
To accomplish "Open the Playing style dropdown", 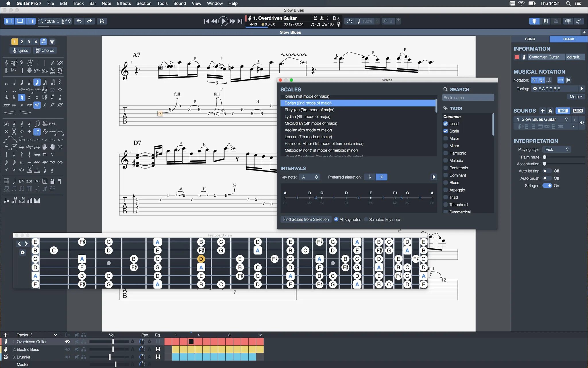I will [x=555, y=149].
